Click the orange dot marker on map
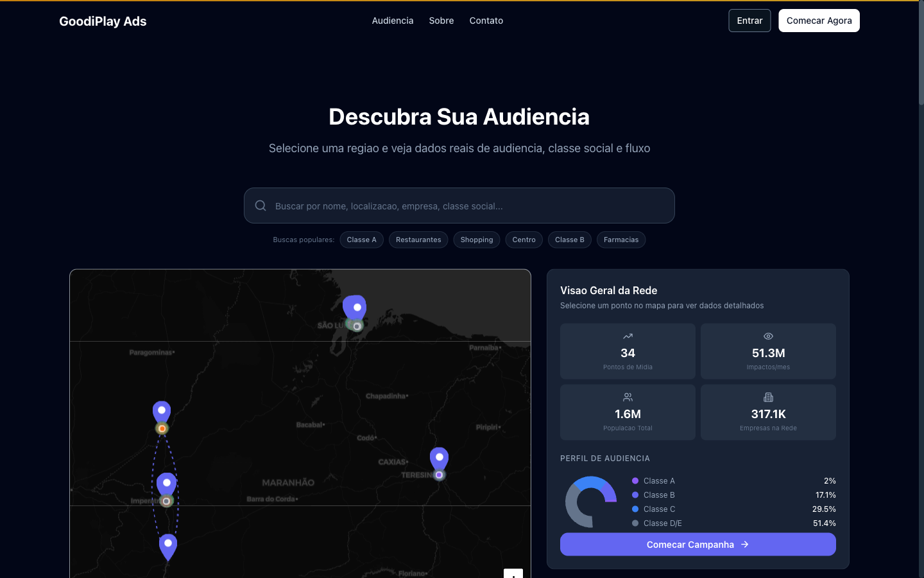Screen dimensions: 924x578 coord(162,428)
